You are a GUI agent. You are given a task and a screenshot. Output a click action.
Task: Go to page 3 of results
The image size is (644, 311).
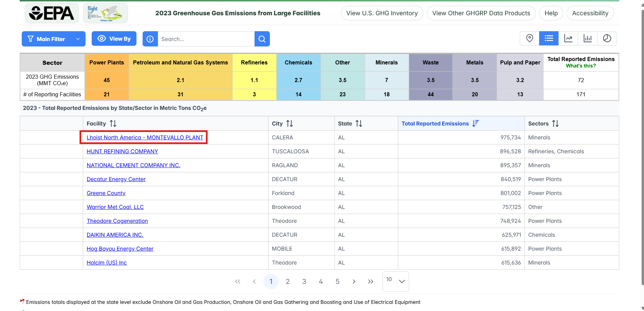tap(304, 281)
